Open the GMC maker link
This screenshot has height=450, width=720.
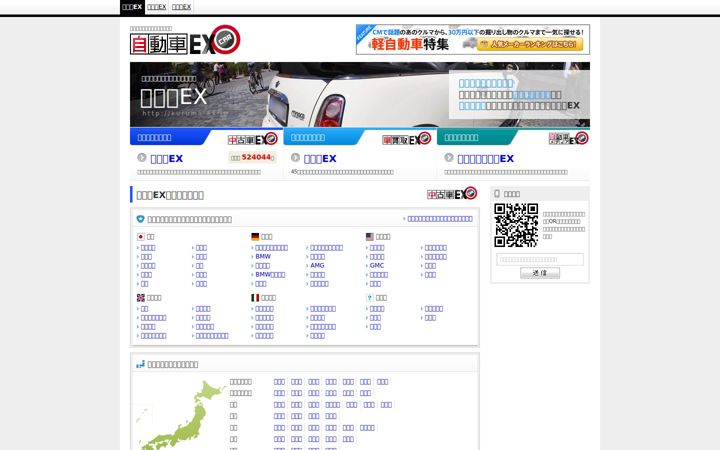coord(377,265)
